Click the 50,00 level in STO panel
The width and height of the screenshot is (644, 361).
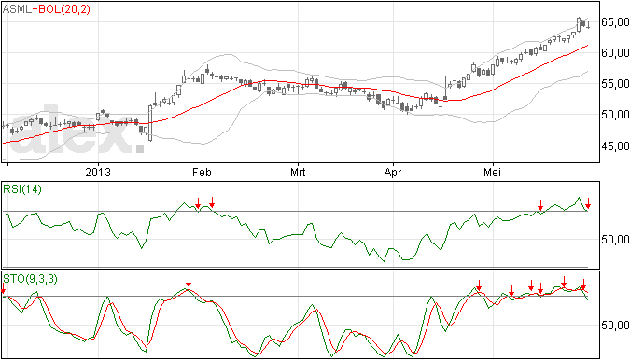point(615,326)
